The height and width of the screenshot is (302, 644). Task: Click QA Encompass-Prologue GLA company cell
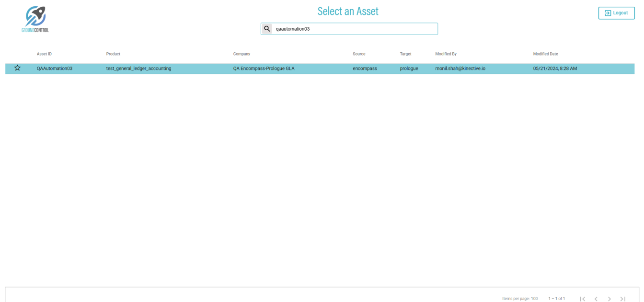click(x=264, y=69)
